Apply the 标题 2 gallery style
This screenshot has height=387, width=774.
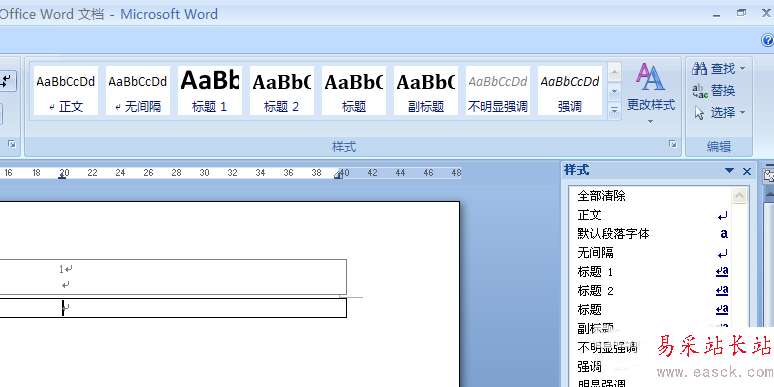click(x=282, y=90)
